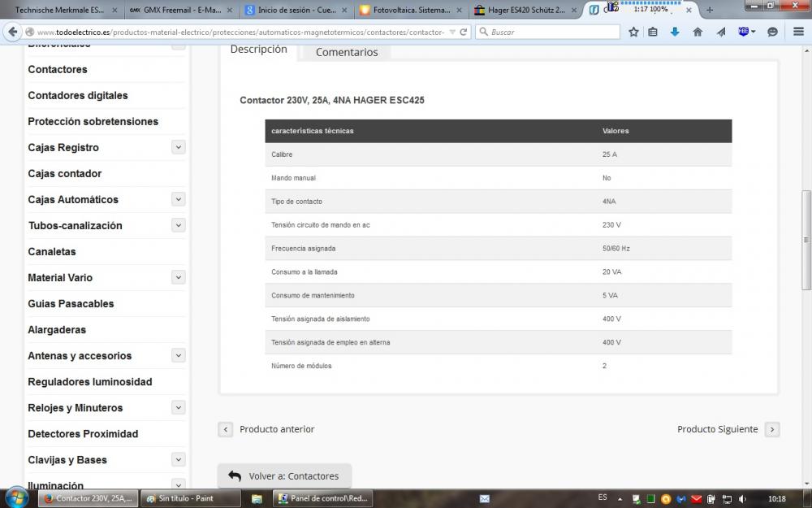Expand the Cajas Registro submenu

coord(178,147)
